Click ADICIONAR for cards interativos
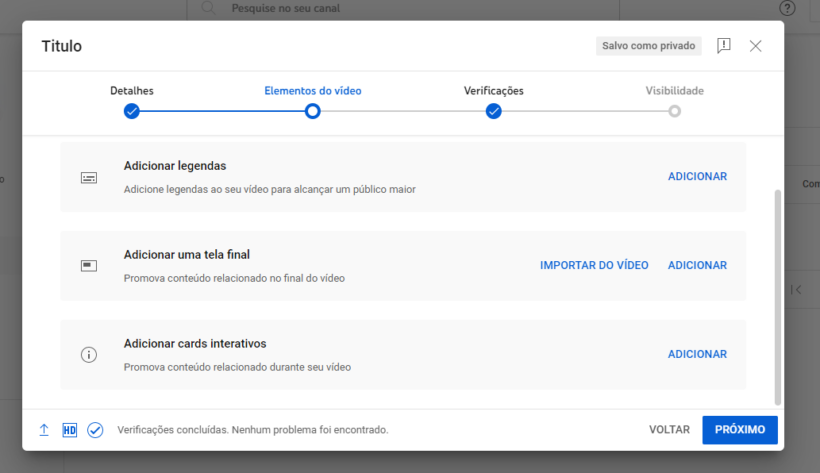Viewport: 820px width, 473px height. [x=697, y=354]
